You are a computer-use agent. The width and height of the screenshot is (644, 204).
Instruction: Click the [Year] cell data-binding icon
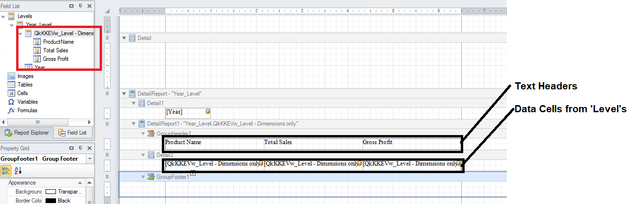point(208,111)
